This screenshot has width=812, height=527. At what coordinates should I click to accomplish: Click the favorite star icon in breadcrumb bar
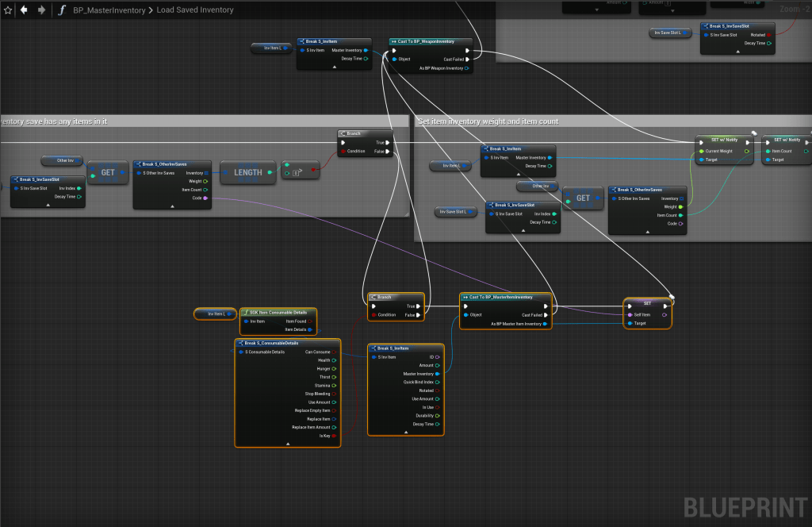8,10
